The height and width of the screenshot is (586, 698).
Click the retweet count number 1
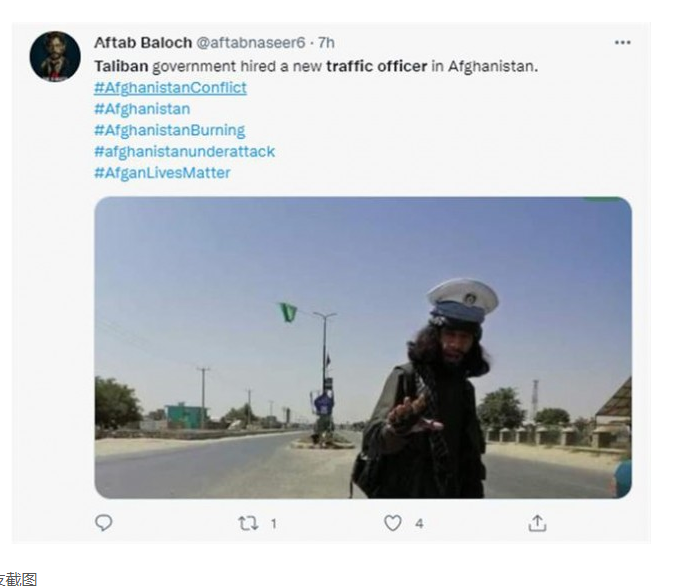(273, 524)
